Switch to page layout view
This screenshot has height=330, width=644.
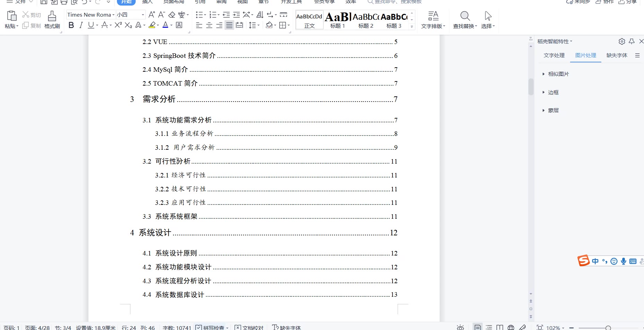click(478, 327)
